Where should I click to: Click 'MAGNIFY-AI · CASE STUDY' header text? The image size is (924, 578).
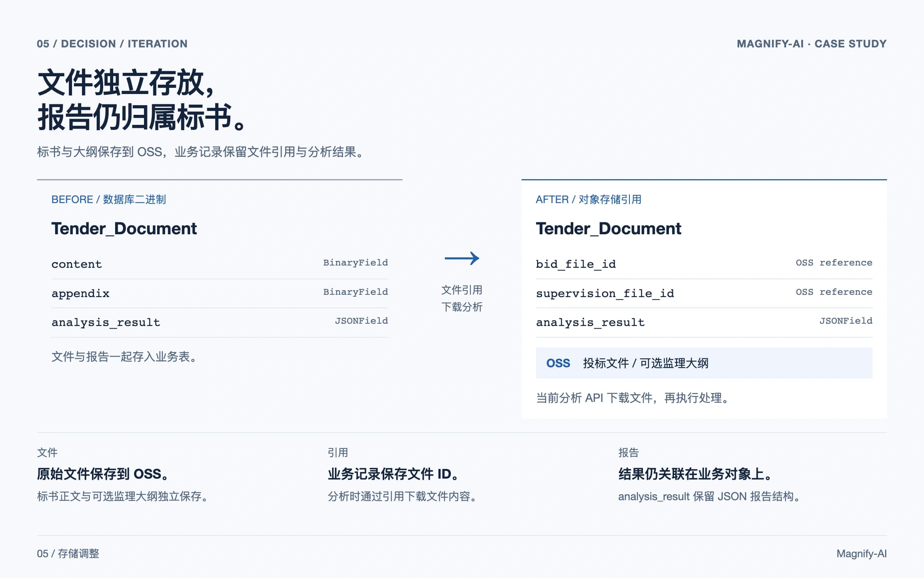pos(812,44)
